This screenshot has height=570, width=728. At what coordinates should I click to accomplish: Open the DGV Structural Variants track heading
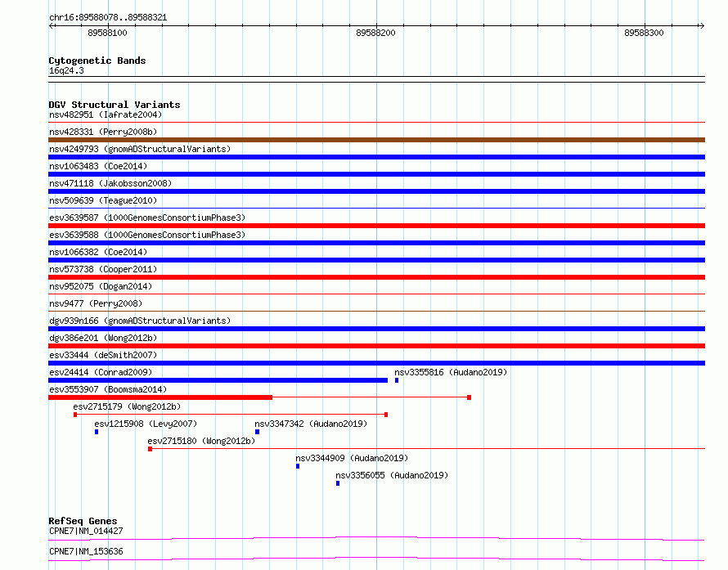(115, 105)
